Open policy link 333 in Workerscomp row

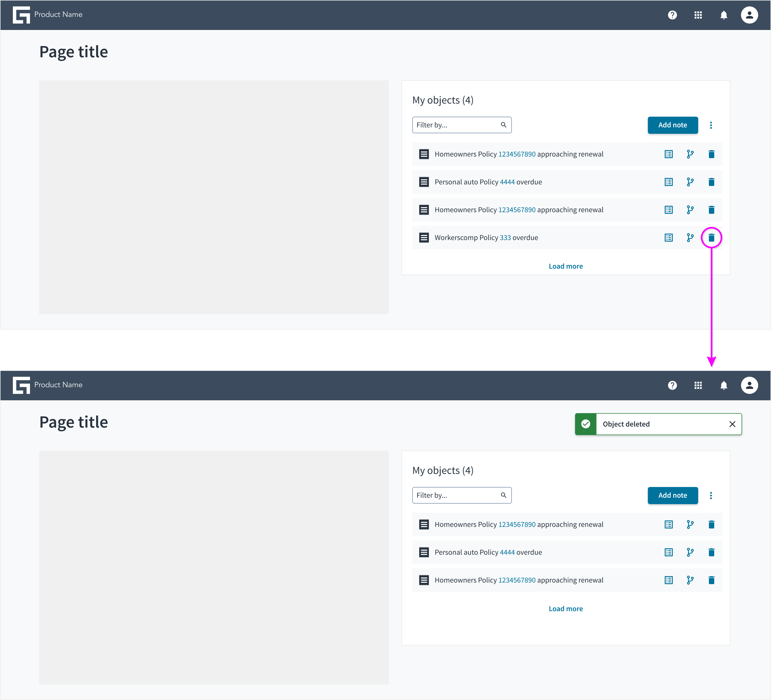(x=505, y=238)
